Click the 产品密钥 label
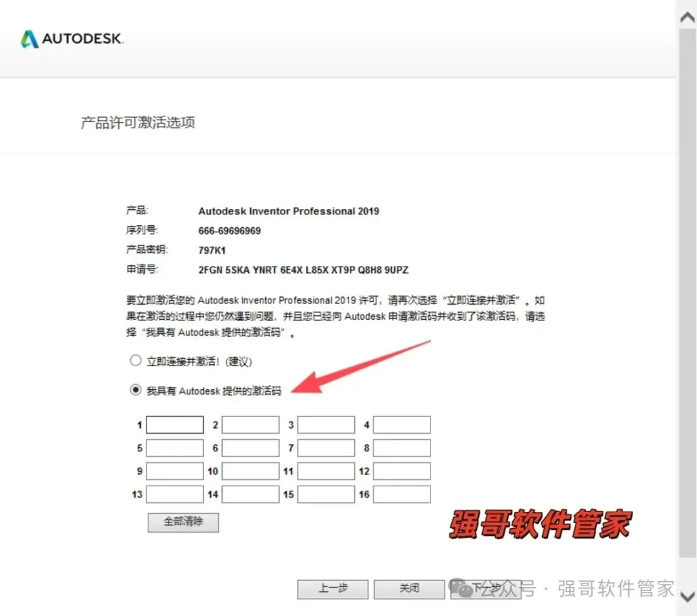This screenshot has width=697, height=616. pyautogui.click(x=146, y=249)
